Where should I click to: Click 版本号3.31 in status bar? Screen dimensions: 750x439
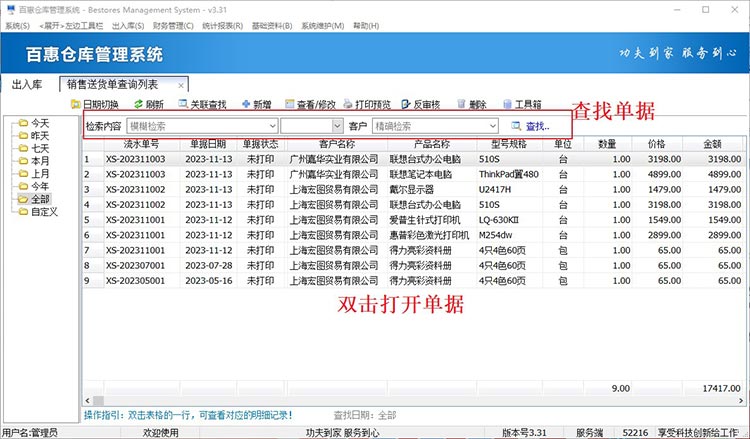tap(524, 433)
